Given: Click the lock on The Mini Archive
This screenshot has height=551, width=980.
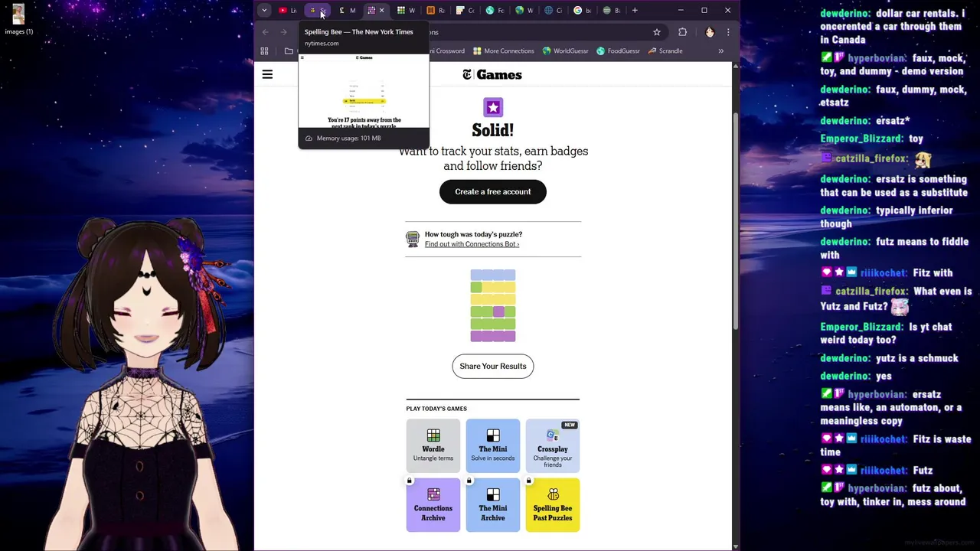Looking at the screenshot, I should 469,481.
